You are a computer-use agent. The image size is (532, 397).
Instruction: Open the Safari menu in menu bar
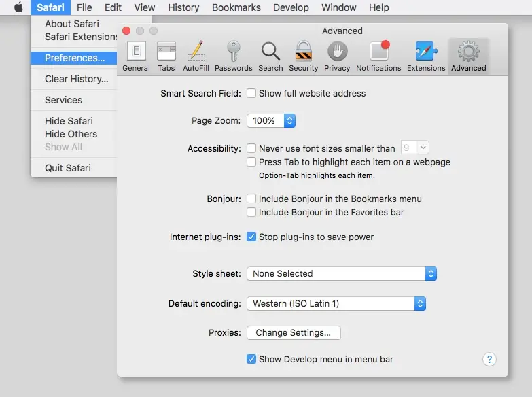50,7
